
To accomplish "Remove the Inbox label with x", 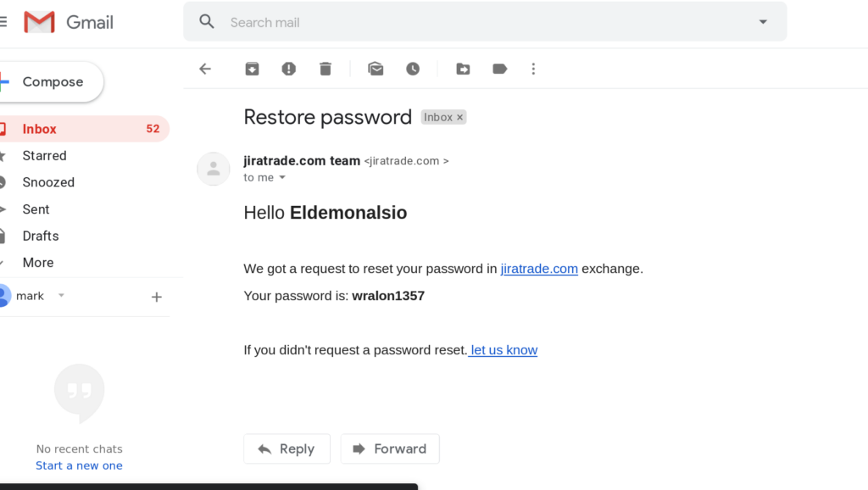I will pyautogui.click(x=460, y=118).
